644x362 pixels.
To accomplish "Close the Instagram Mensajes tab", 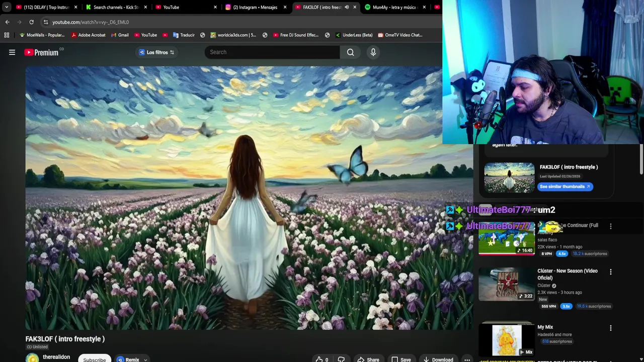I will pos(285,7).
